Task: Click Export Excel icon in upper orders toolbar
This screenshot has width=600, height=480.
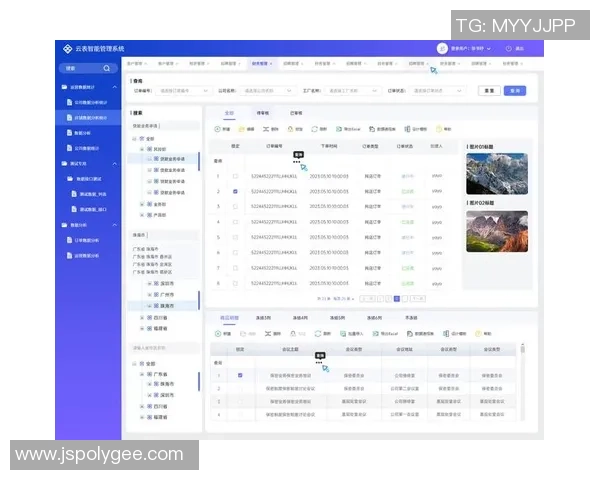Action: coord(339,129)
